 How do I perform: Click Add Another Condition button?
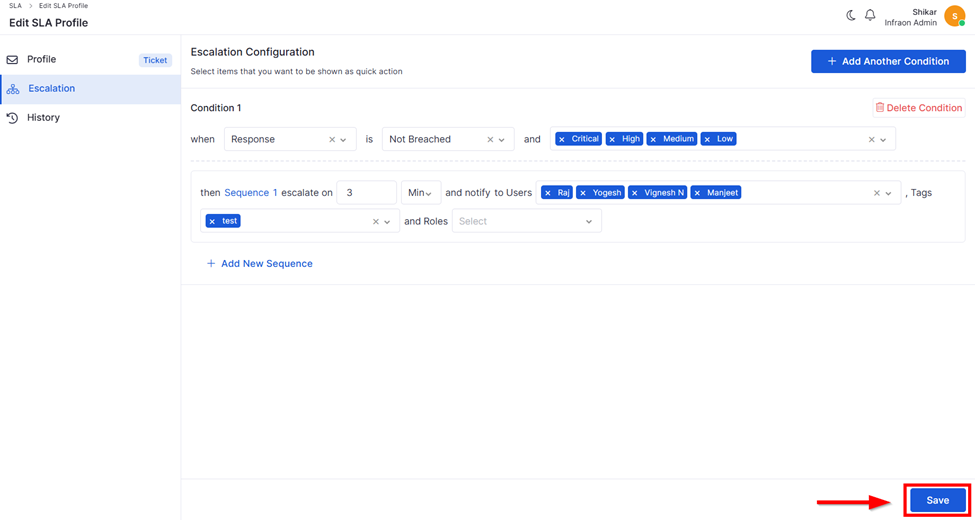888,61
